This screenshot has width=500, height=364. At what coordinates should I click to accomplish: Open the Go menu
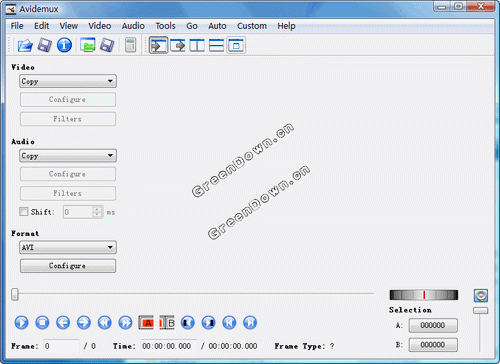(192, 26)
